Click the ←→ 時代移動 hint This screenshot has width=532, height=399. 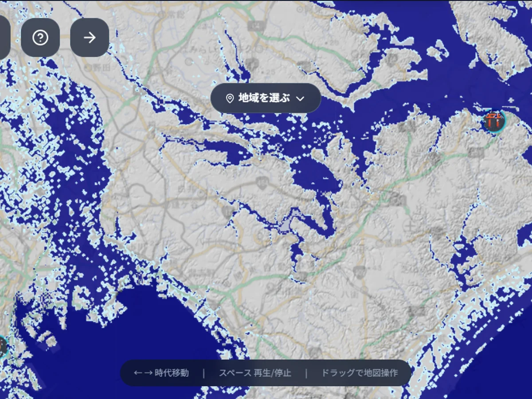click(161, 373)
